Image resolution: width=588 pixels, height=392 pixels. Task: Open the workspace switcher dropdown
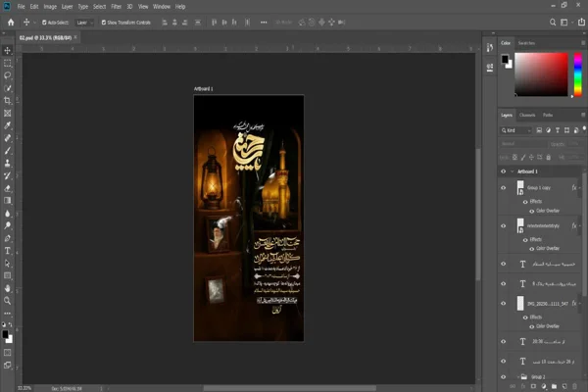tap(565, 23)
